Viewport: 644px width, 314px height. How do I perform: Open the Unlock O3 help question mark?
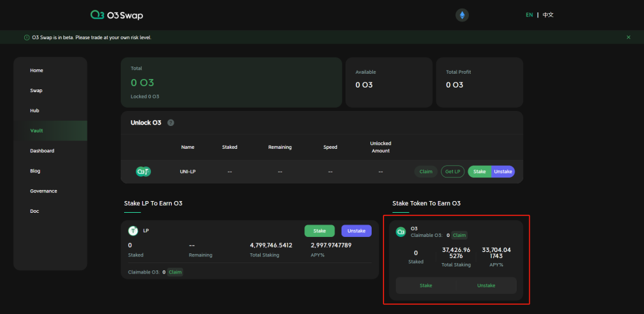[171, 123]
